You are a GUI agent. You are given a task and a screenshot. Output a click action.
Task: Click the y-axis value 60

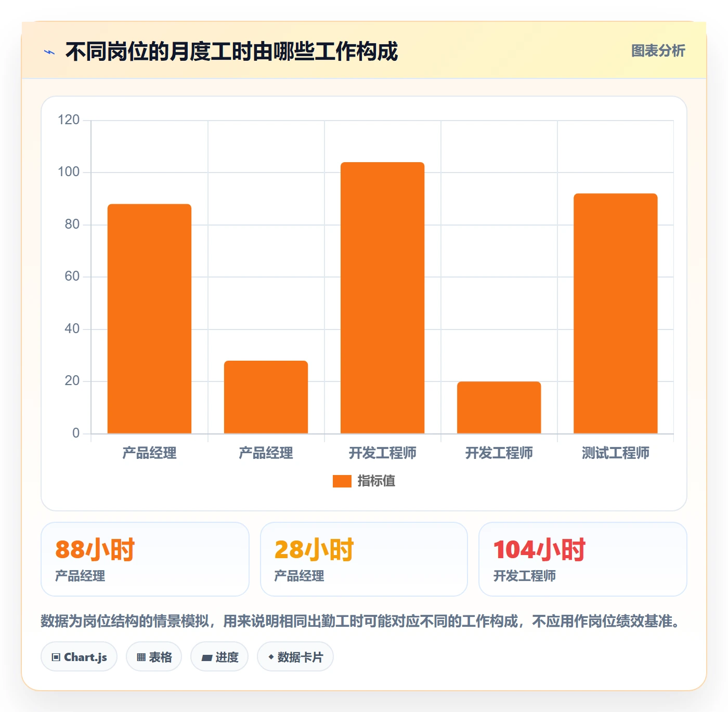click(72, 276)
